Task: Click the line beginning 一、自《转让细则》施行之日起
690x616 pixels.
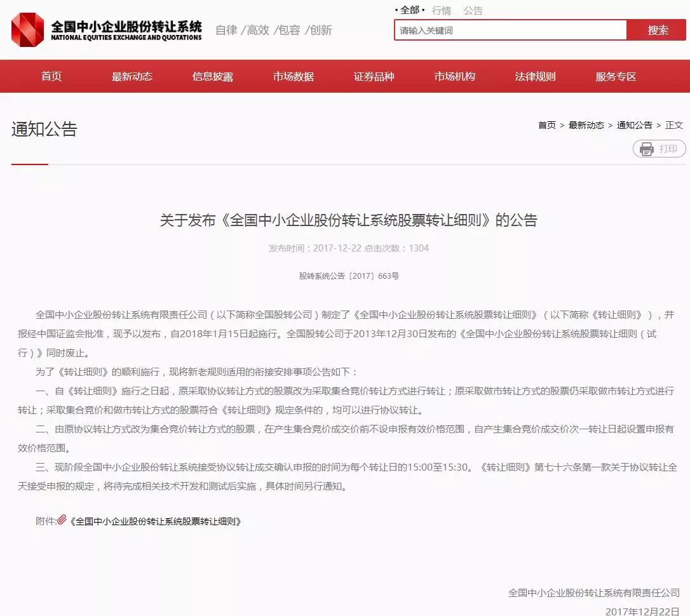Action: click(x=355, y=391)
